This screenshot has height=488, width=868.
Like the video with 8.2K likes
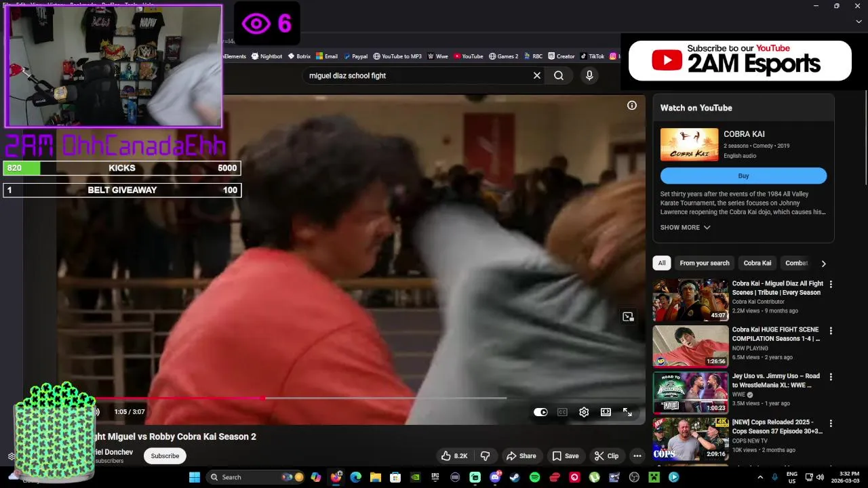click(454, 456)
